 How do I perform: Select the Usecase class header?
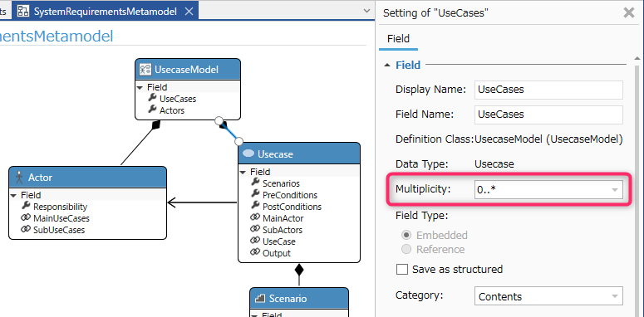[x=299, y=154]
